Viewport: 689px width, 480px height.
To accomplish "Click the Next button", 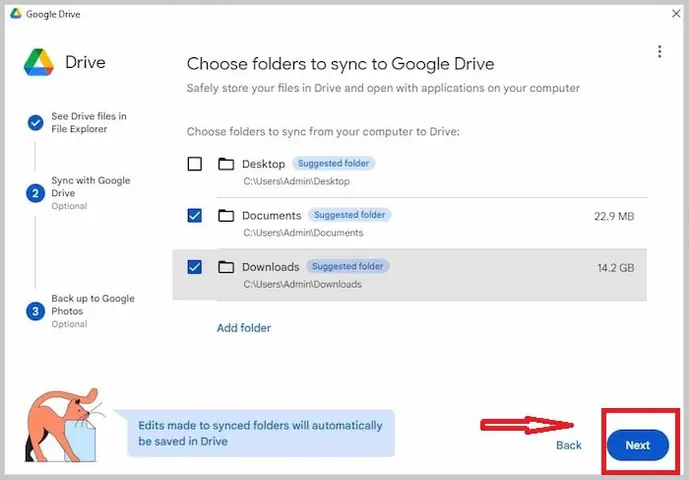I will coord(638,445).
